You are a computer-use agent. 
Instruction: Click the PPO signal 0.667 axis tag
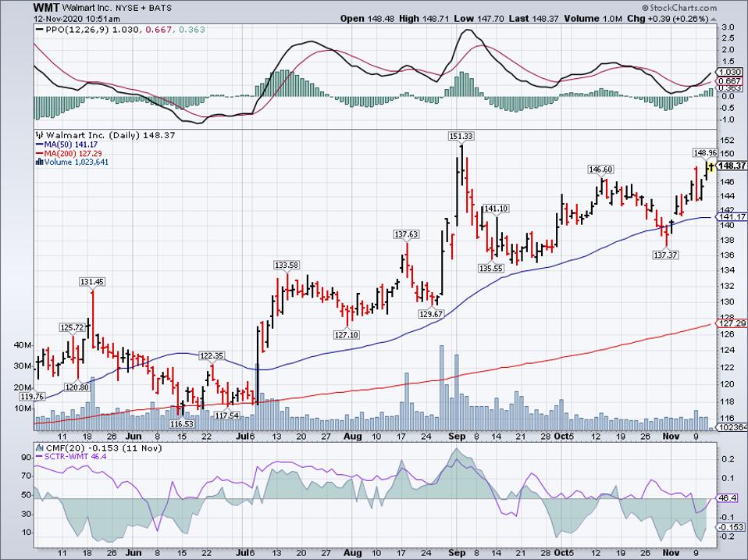point(730,81)
